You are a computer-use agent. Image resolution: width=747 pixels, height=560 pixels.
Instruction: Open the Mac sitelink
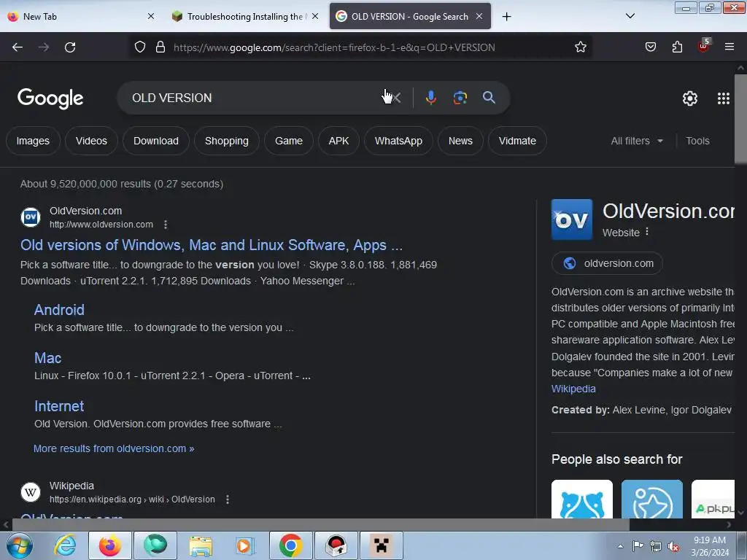(x=47, y=357)
